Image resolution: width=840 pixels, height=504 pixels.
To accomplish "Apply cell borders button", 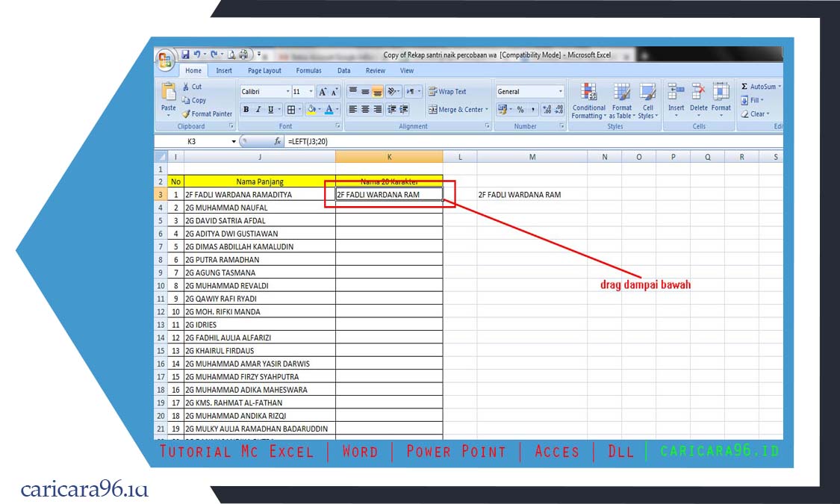I will click(291, 110).
